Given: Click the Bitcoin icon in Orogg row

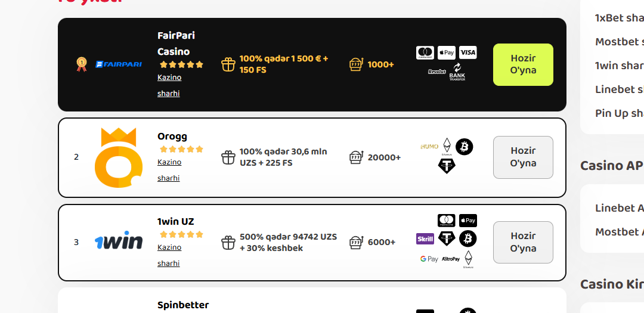Looking at the screenshot, I should tap(464, 147).
